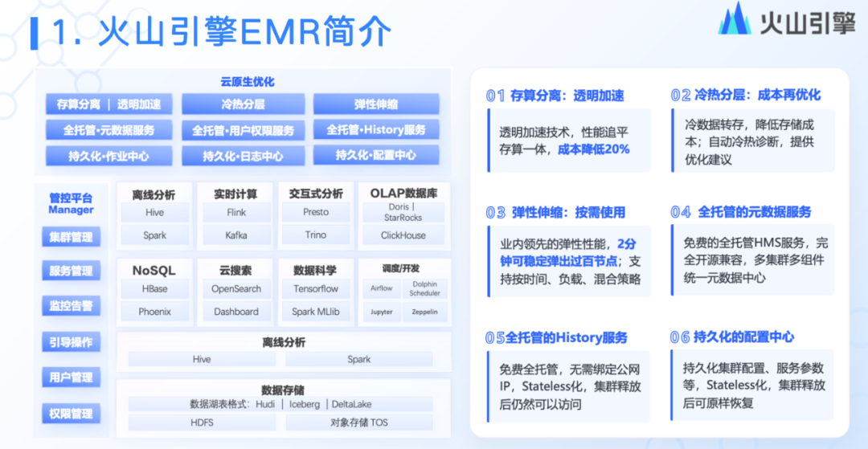Select the 存算分离｜透明加速 blue box

[x=108, y=104]
